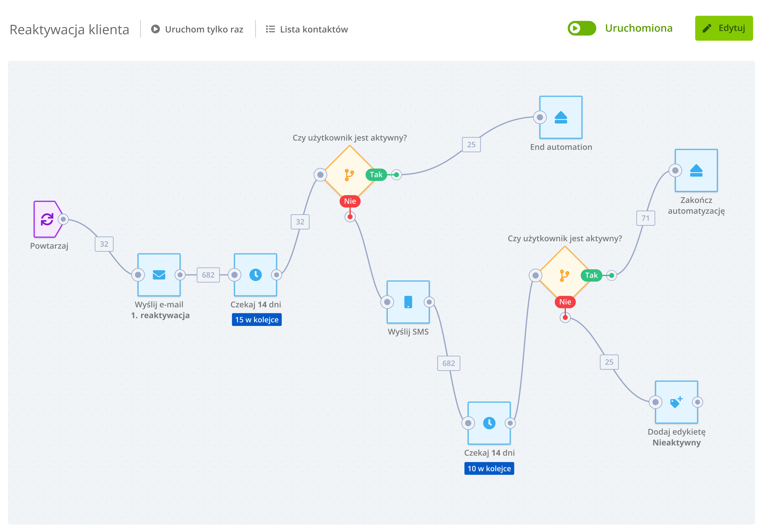
Task: Click the 15 w kolejce queue badge
Action: click(257, 320)
